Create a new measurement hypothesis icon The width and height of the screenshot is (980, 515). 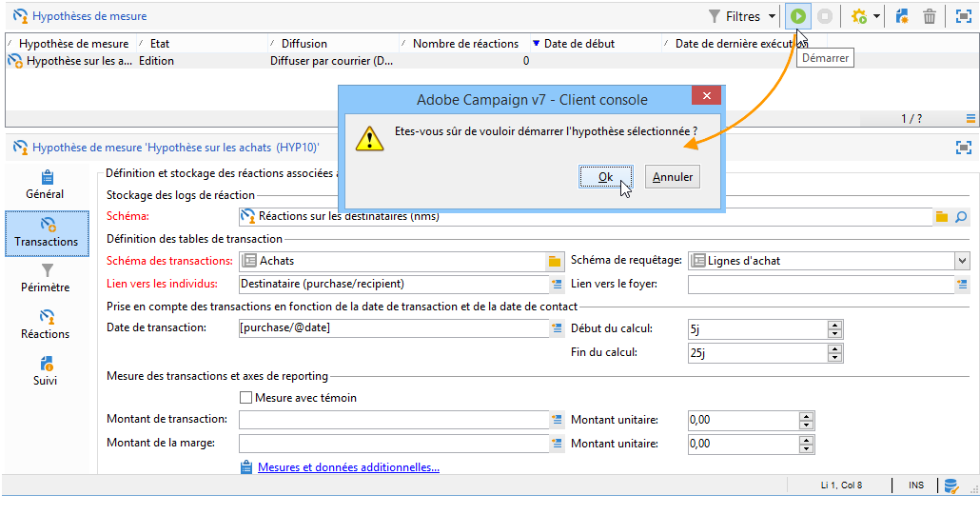pos(901,16)
